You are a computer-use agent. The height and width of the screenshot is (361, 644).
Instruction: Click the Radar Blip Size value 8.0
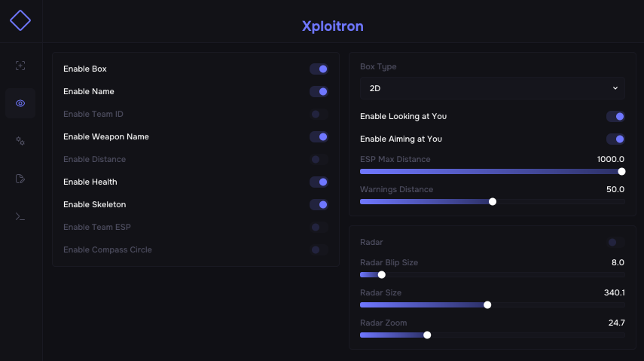point(618,262)
